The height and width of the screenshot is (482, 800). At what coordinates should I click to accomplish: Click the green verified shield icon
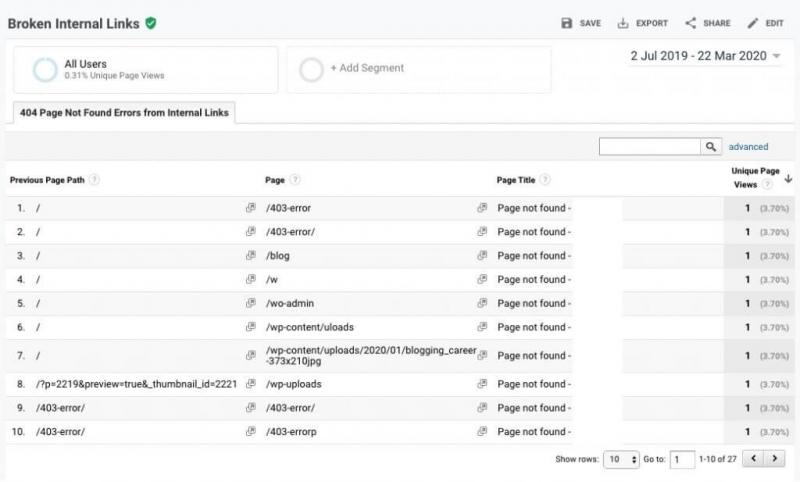click(x=150, y=22)
